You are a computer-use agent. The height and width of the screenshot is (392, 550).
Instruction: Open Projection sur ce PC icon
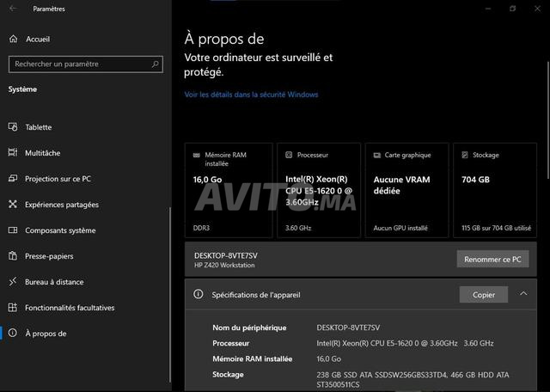pyautogui.click(x=13, y=179)
